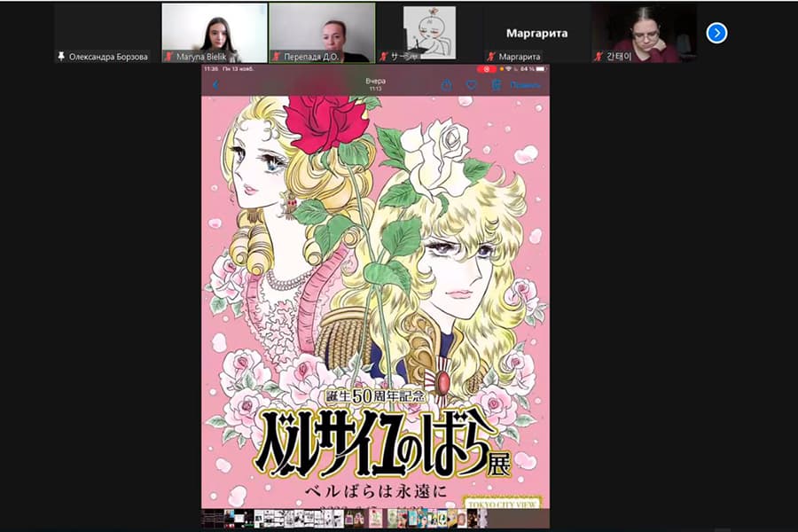Select the highlighted pink poster thumbnail in strip
Viewport: 798px width, 532px height.
pyautogui.click(x=374, y=519)
